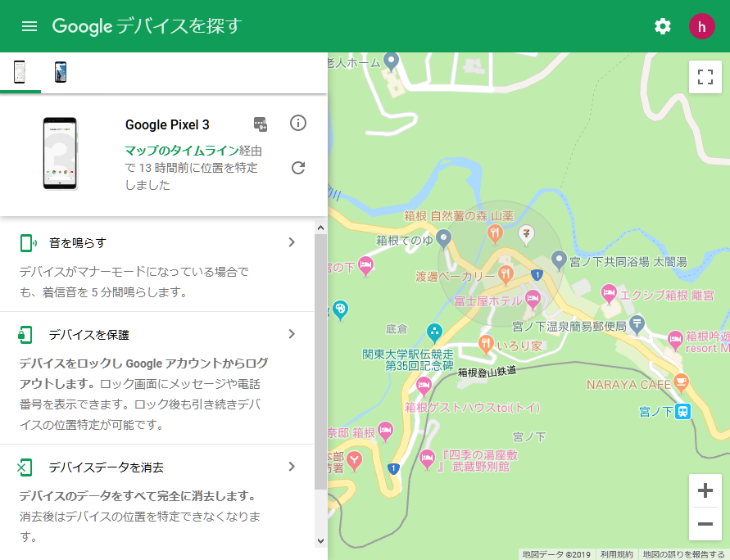
Task: Open the 利用規約 link on map
Action: click(616, 554)
